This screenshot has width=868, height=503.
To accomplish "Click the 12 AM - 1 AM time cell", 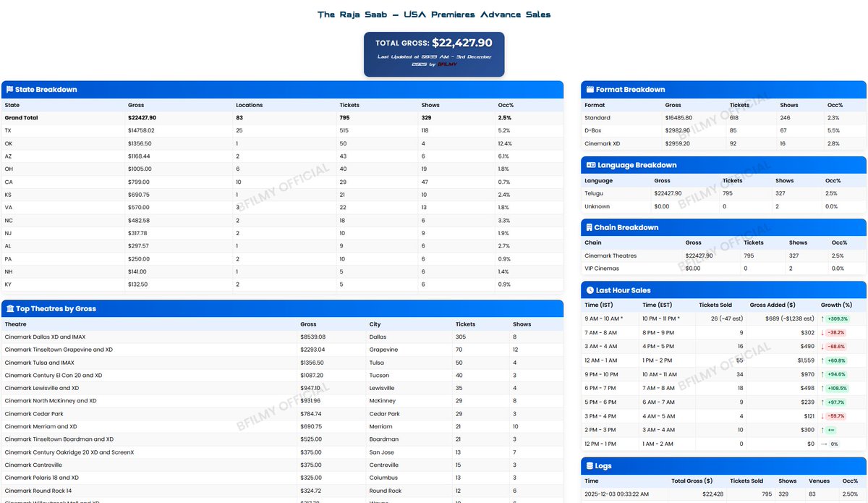I will [x=600, y=360].
